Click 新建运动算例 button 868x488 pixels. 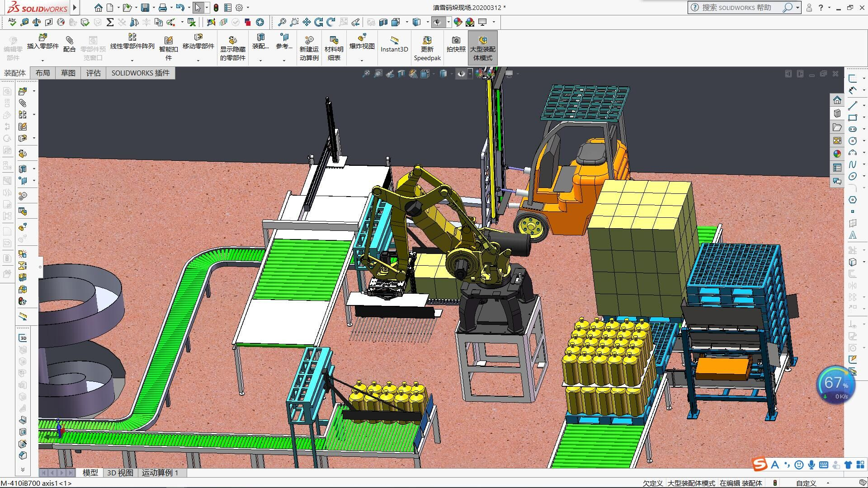tap(309, 47)
